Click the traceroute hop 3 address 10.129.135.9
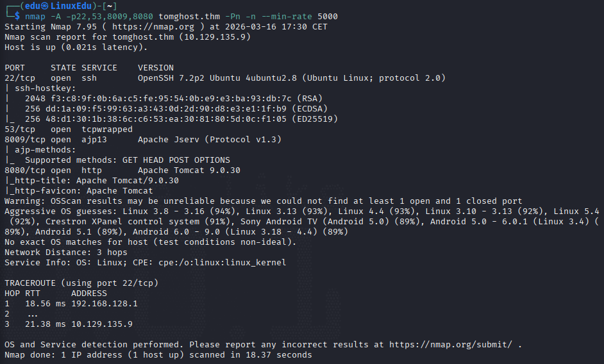This screenshot has height=364, width=604. coord(102,324)
